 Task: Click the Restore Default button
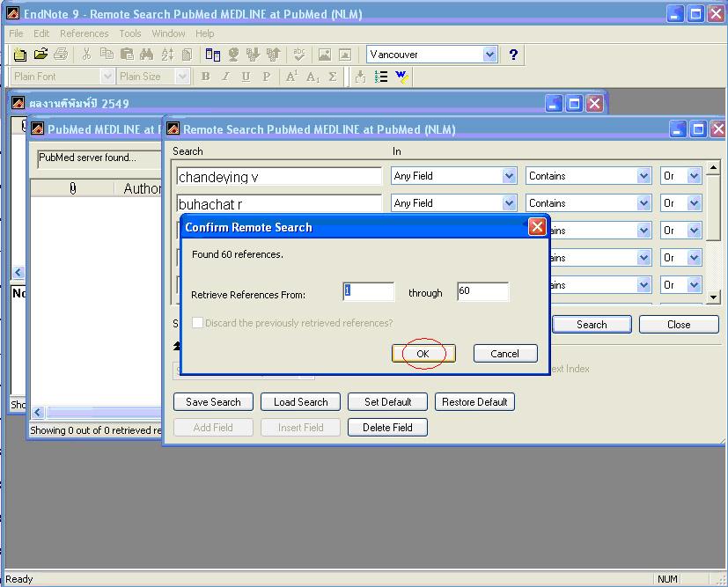[474, 402]
